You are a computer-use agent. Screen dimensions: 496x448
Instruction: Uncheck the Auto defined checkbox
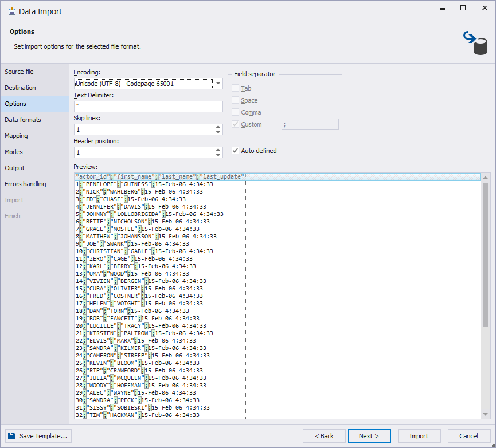[235, 151]
